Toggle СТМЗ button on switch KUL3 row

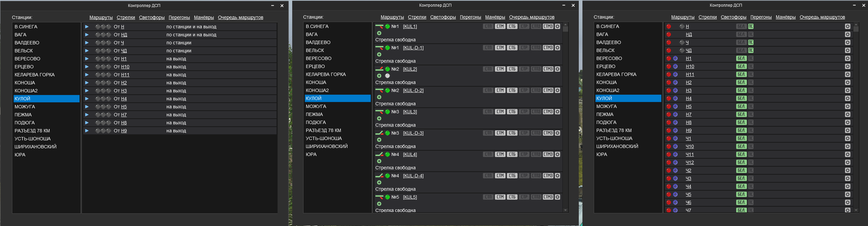(x=548, y=112)
